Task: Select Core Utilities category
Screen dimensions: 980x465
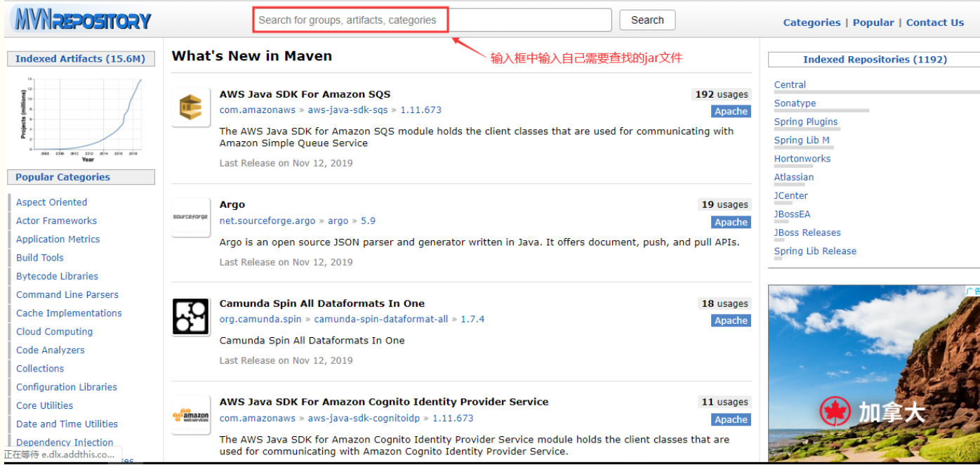Action: click(x=44, y=406)
